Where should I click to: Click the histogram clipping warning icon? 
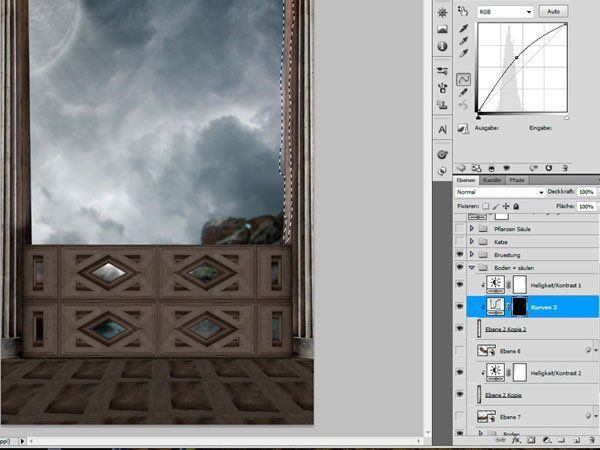pos(463,129)
